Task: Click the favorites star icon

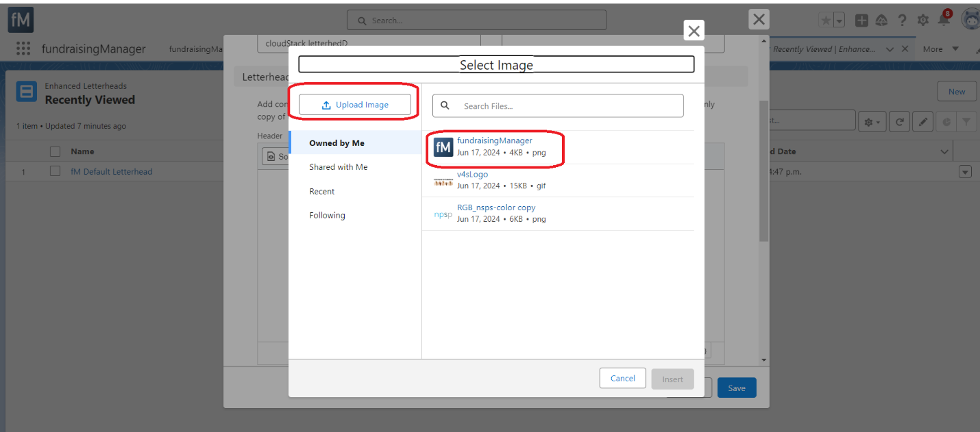Action: pos(826,21)
